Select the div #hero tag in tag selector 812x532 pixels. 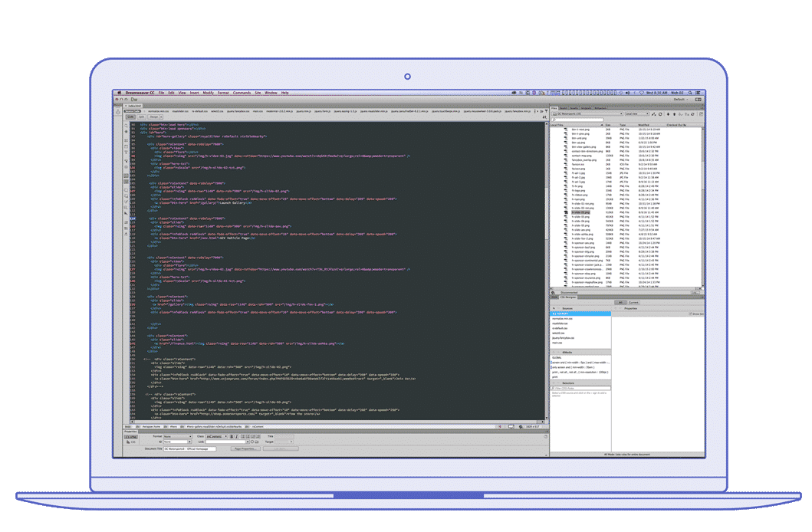[x=173, y=426]
